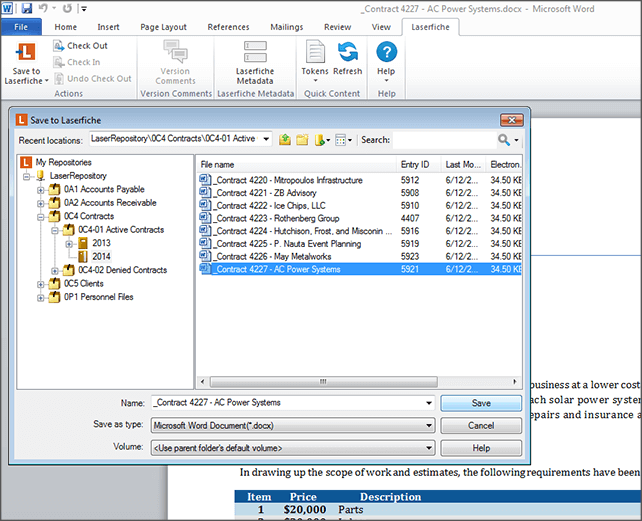Collapse the LaserRepository tree node

click(x=27, y=177)
